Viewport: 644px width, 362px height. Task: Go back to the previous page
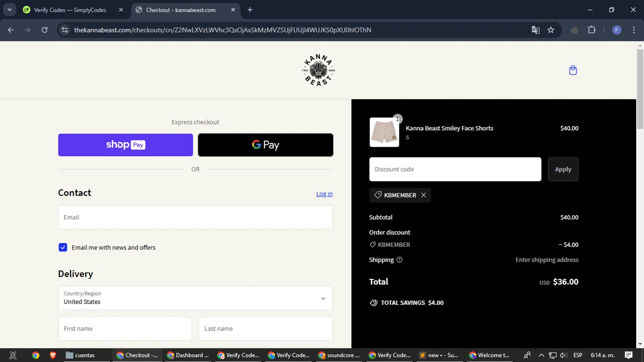click(11, 30)
